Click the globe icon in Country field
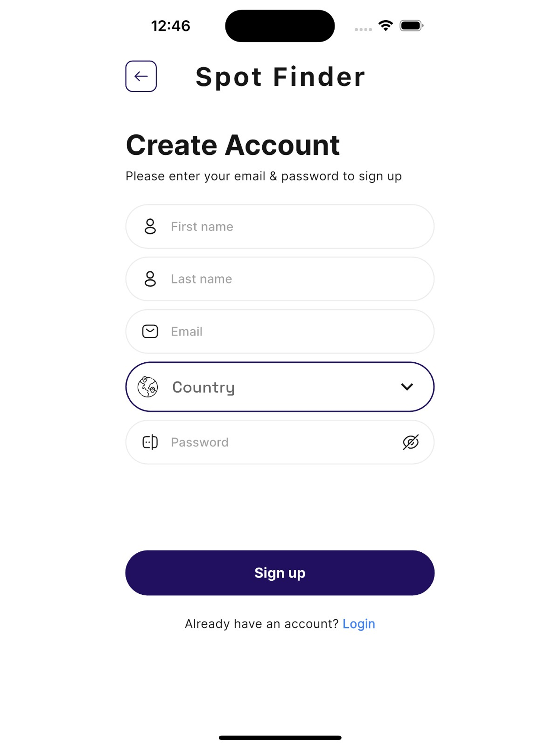560x747 pixels. click(148, 387)
